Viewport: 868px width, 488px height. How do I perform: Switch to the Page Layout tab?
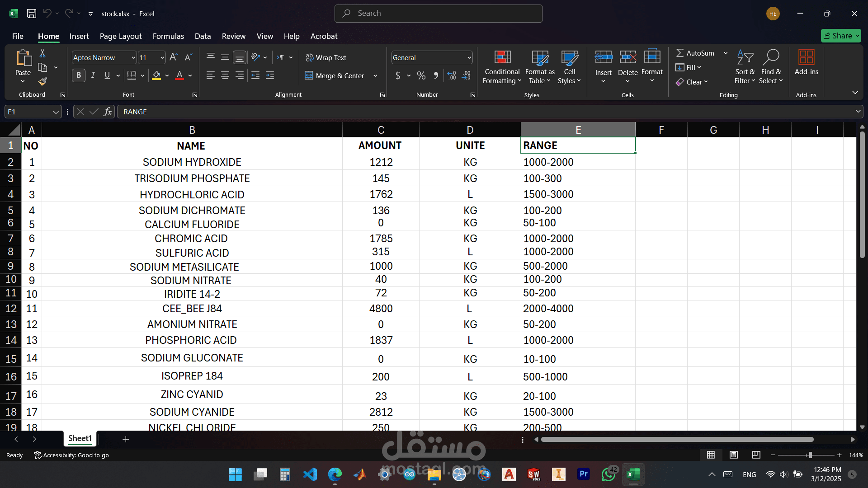[x=121, y=36]
